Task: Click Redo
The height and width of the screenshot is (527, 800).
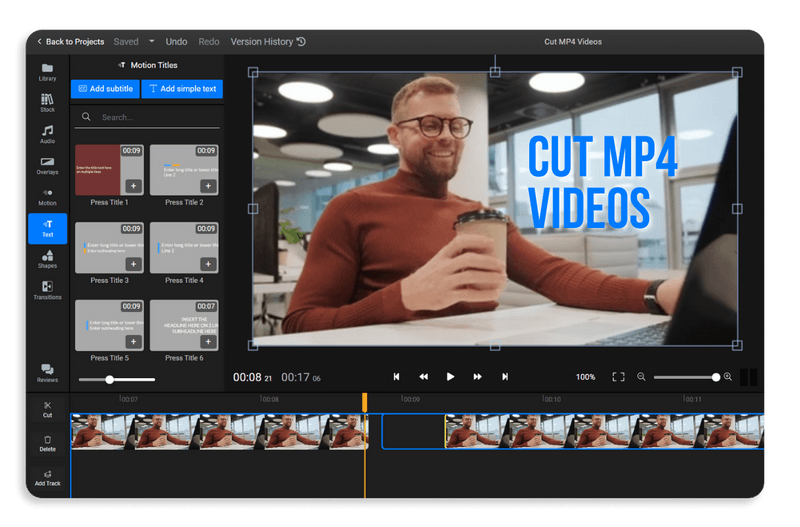Action: [209, 42]
